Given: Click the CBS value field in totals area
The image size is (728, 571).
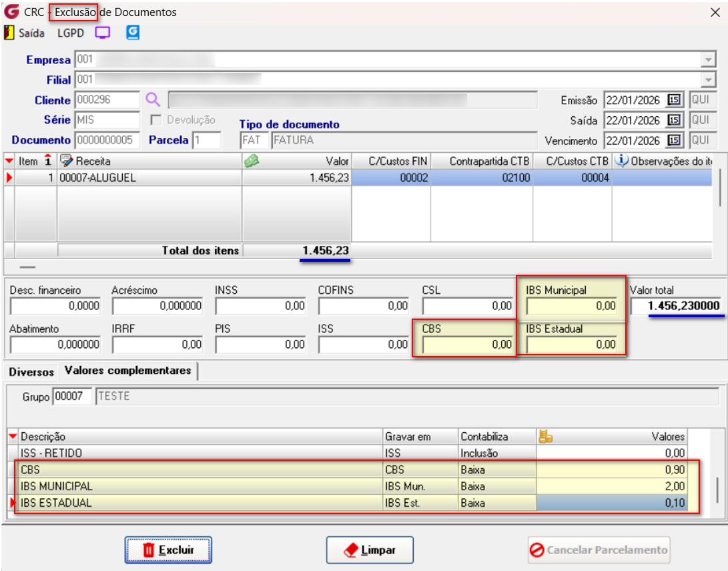Looking at the screenshot, I should [x=468, y=345].
